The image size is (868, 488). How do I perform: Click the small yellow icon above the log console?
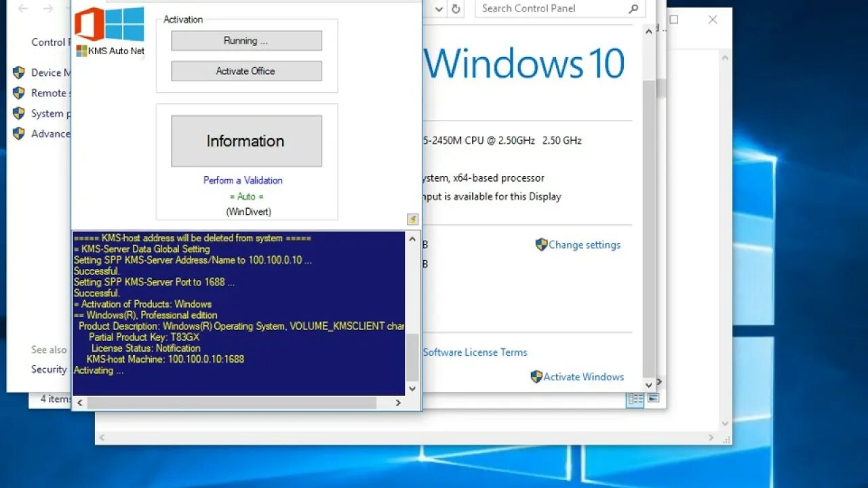412,219
